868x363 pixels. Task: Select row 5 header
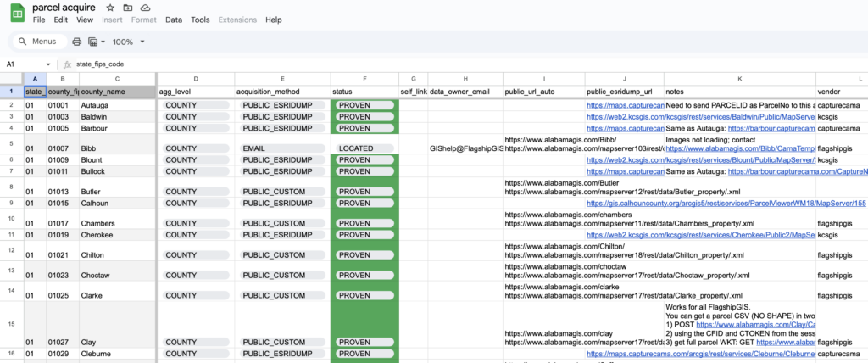tap(12, 143)
